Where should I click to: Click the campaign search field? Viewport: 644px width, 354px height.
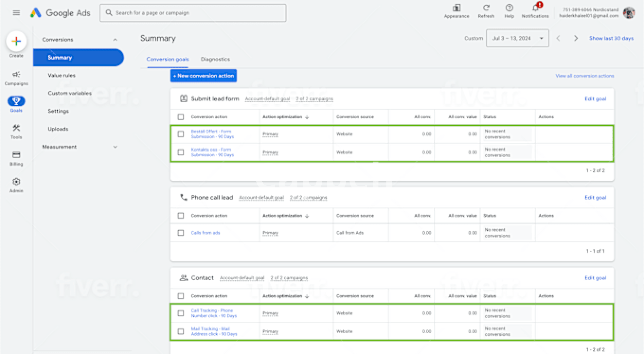[x=193, y=13]
